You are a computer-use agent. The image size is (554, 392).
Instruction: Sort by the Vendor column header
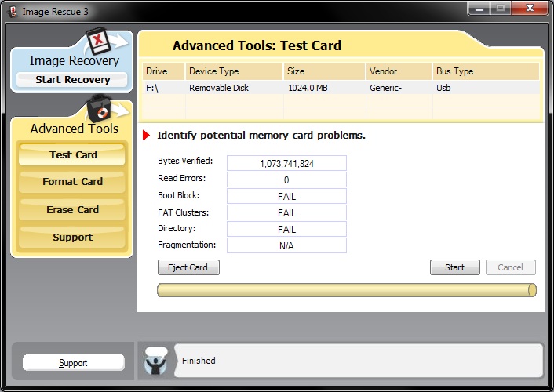(x=399, y=71)
